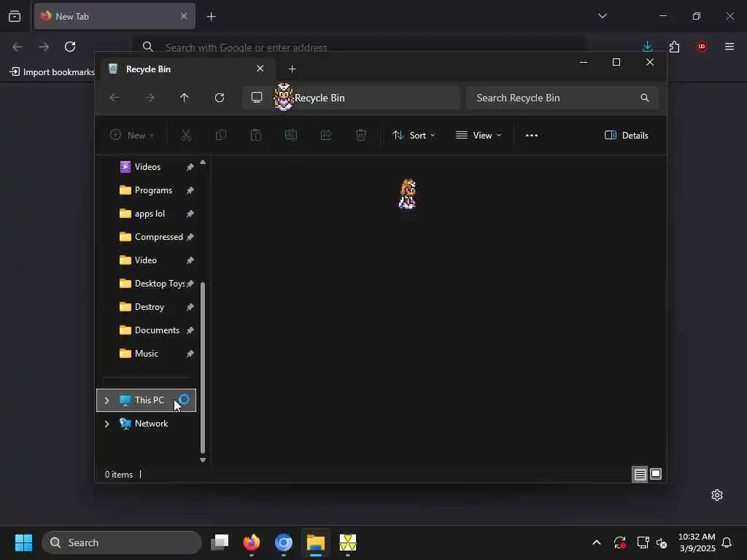This screenshot has width=747, height=560.
Task: Click the Delete trash icon in Explorer toolbar
Action: (361, 135)
